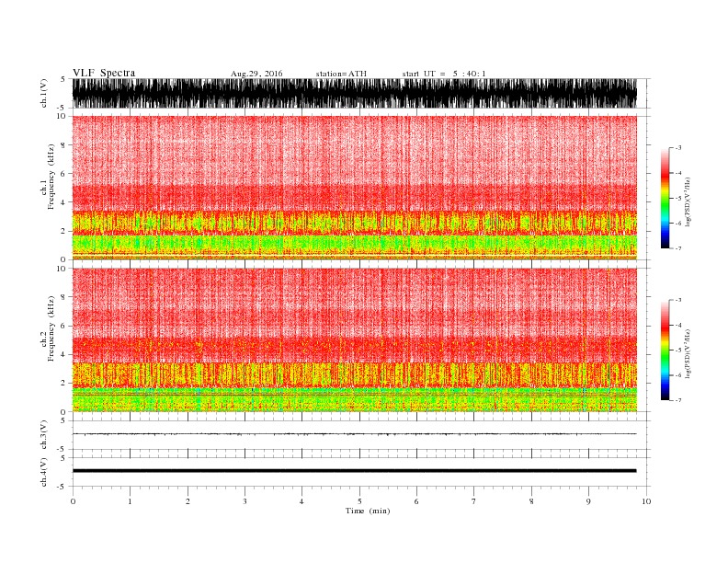Click the "ch.3(V)" axis label

(44, 435)
